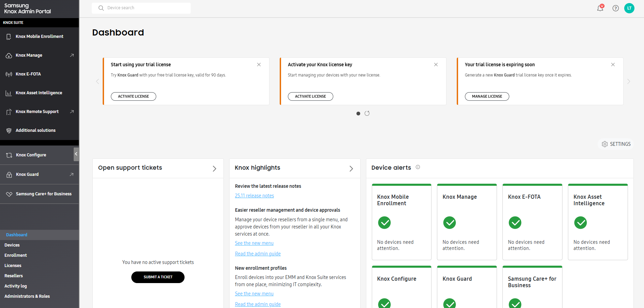Click the Additional solutions icon

9,130
